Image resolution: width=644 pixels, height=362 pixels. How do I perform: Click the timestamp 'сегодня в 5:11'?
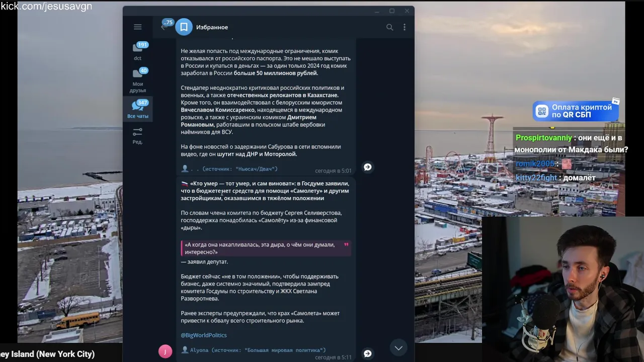click(x=333, y=357)
